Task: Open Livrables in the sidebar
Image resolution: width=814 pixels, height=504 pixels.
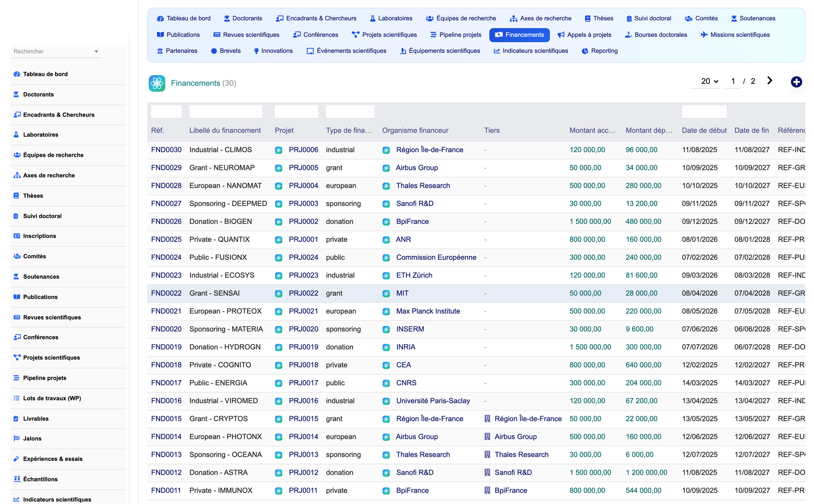Action: 36,418
